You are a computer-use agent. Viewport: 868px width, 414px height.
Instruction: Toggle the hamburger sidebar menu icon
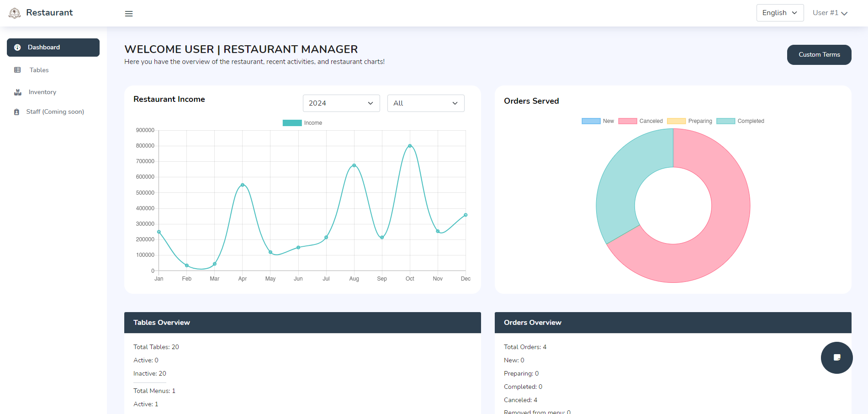129,14
